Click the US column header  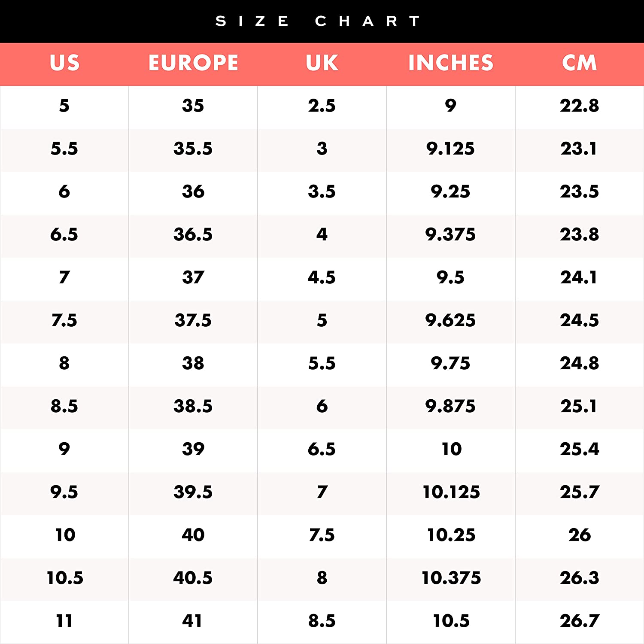(64, 63)
